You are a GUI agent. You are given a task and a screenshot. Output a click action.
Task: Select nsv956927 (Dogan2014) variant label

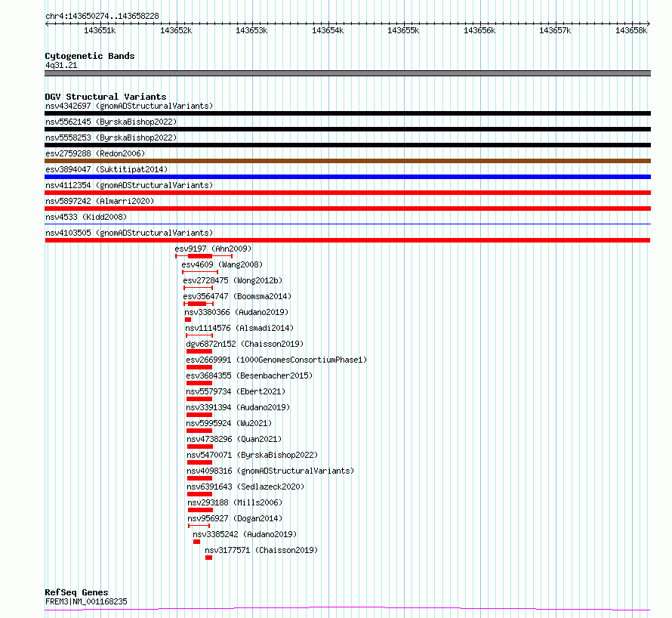tap(235, 518)
